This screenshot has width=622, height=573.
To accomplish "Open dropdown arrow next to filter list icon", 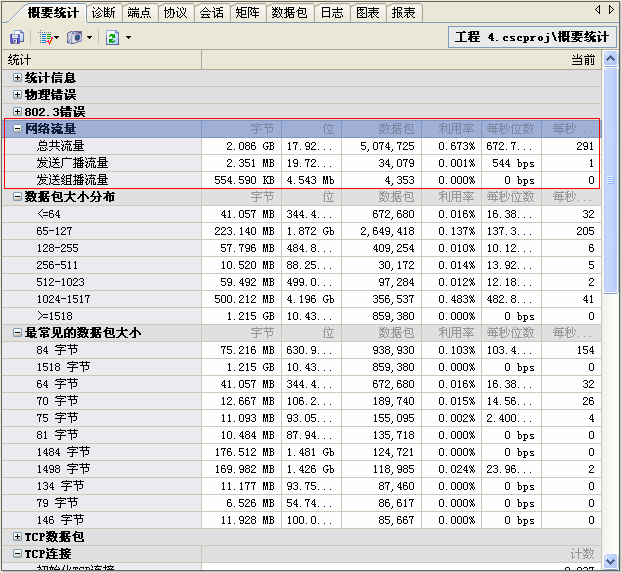I will [x=56, y=38].
